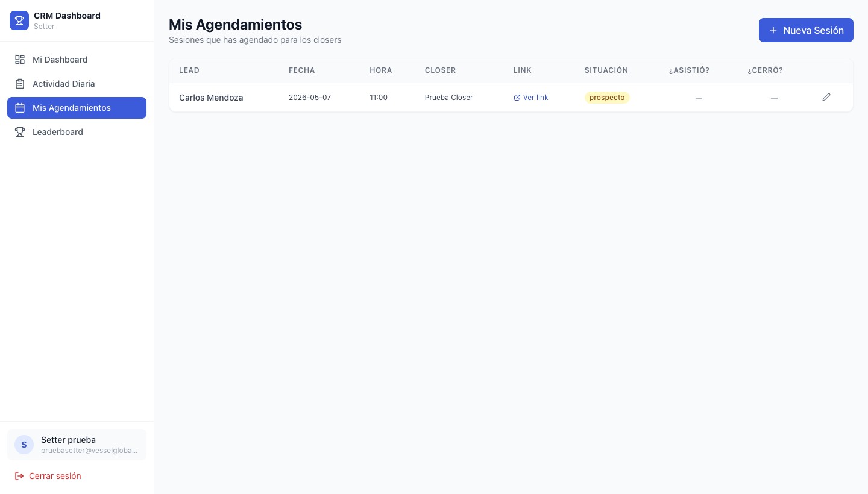868x494 pixels.
Task: Click the CRM Dashboard trophy logo
Action: [x=19, y=20]
